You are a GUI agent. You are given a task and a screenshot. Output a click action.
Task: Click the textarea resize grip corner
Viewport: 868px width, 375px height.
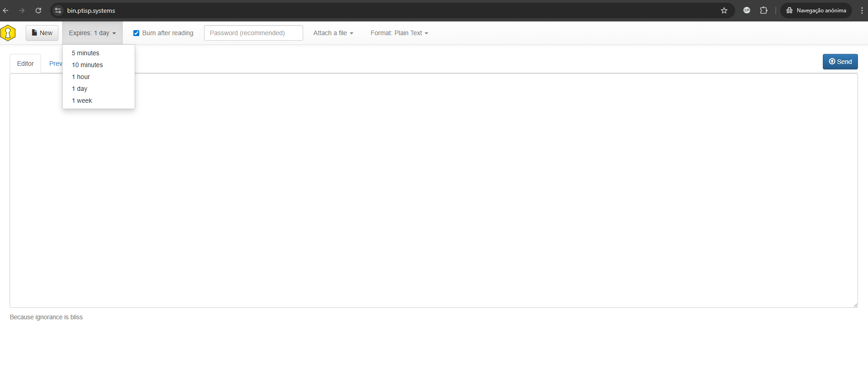pyautogui.click(x=855, y=305)
